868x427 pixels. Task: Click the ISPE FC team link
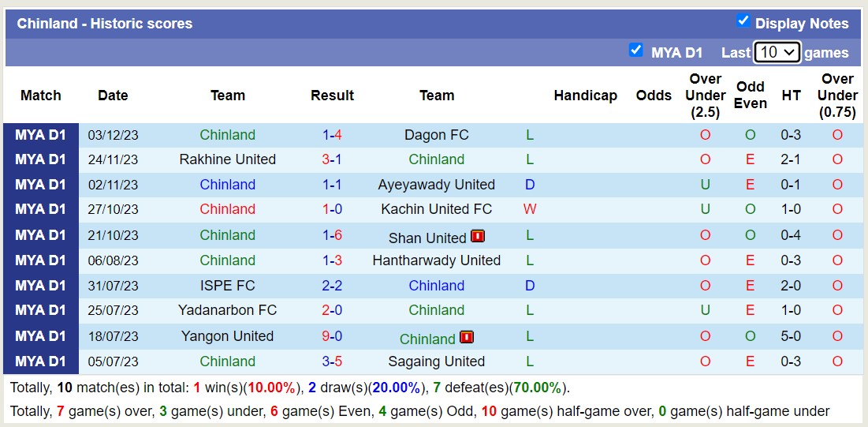(x=227, y=286)
